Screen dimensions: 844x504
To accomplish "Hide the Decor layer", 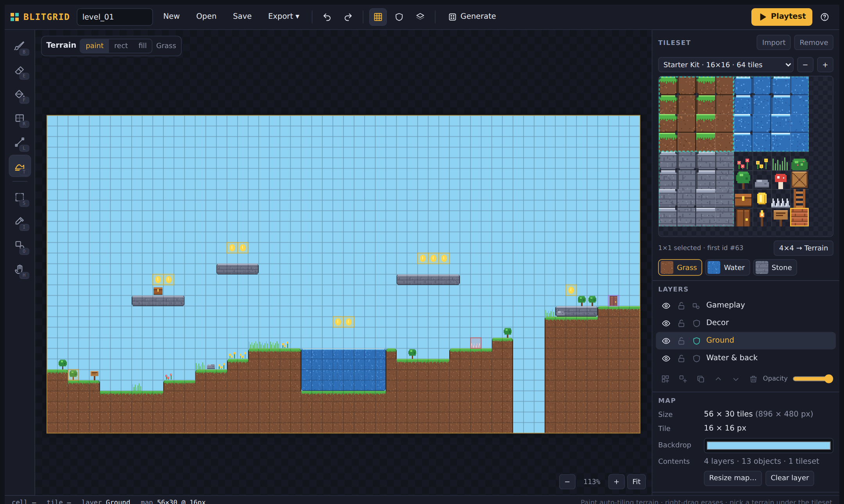I will coord(666,323).
